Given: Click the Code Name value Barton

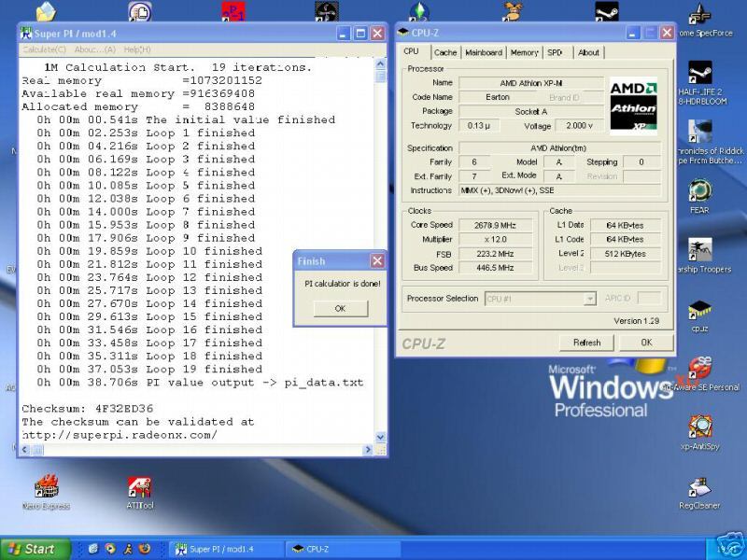Looking at the screenshot, I should point(498,97).
